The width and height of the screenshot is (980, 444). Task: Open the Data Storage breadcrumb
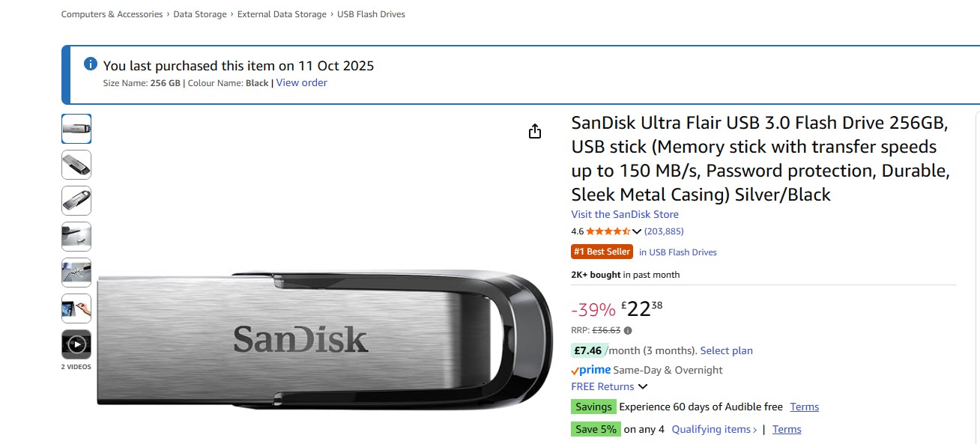pos(200,14)
